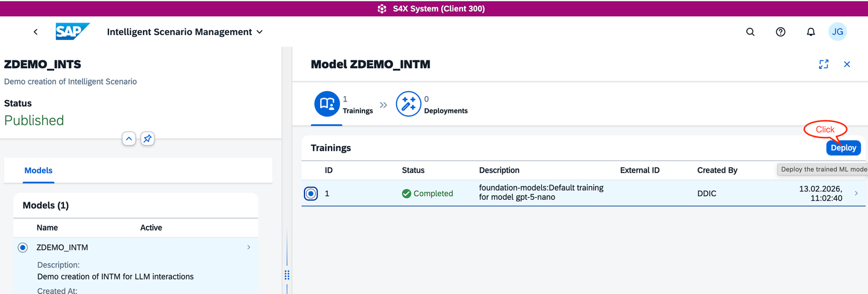Click the 13.02.2026 timestamp cell
The width and height of the screenshot is (868, 294).
[x=820, y=193]
